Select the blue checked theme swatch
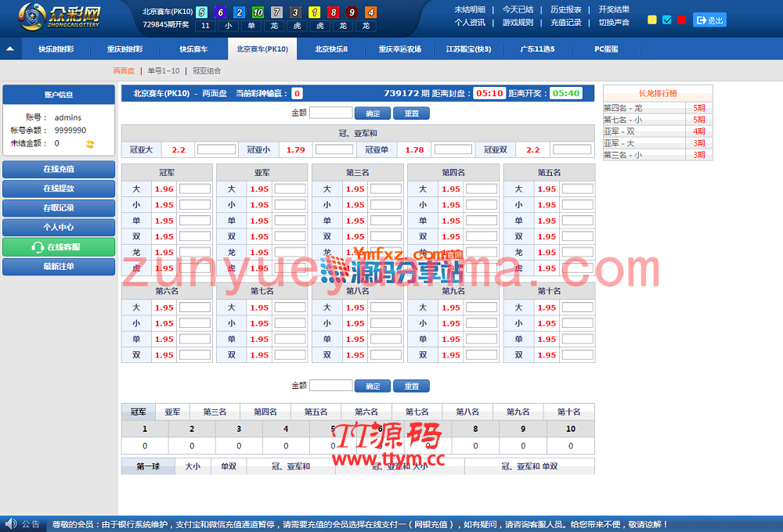This screenshot has width=783, height=532. point(666,20)
